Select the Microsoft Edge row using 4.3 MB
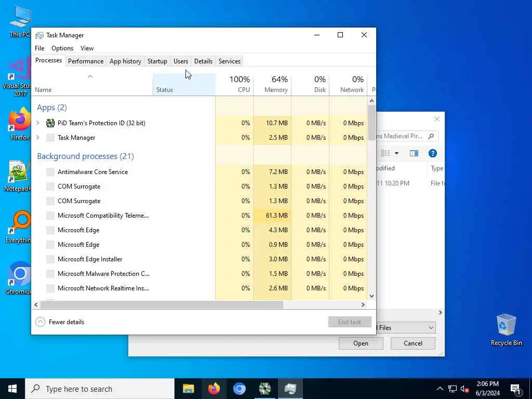 click(x=199, y=230)
